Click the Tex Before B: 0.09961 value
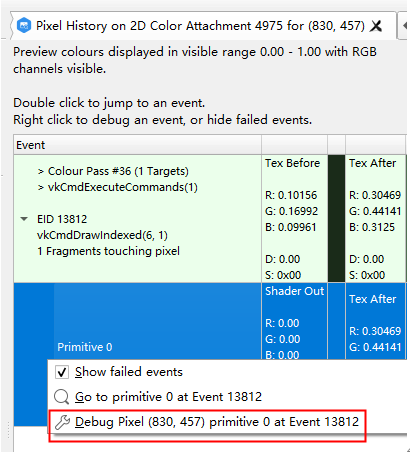This screenshot has width=410, height=452. point(291,227)
